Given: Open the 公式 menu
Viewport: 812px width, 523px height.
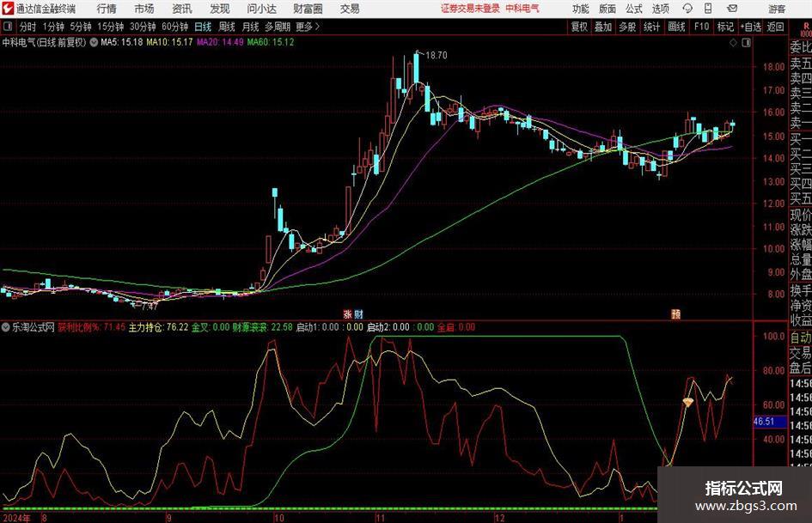Looking at the screenshot, I should pyautogui.click(x=634, y=9).
